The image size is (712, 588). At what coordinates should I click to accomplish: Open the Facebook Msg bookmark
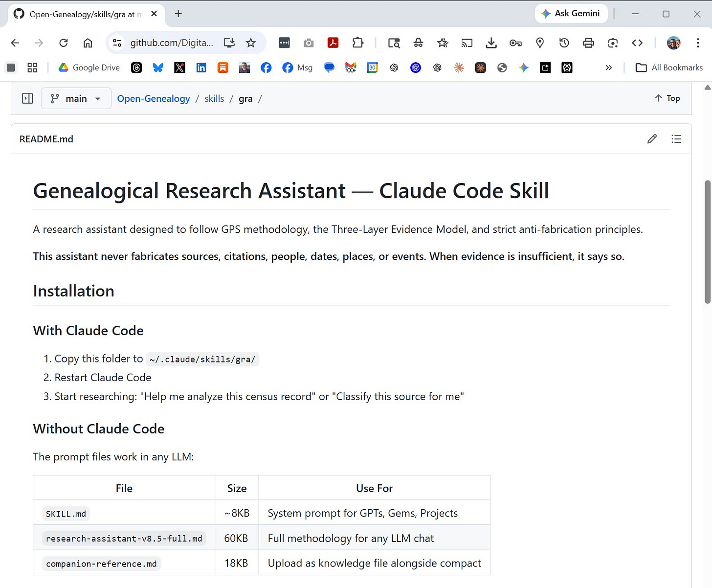(x=297, y=68)
